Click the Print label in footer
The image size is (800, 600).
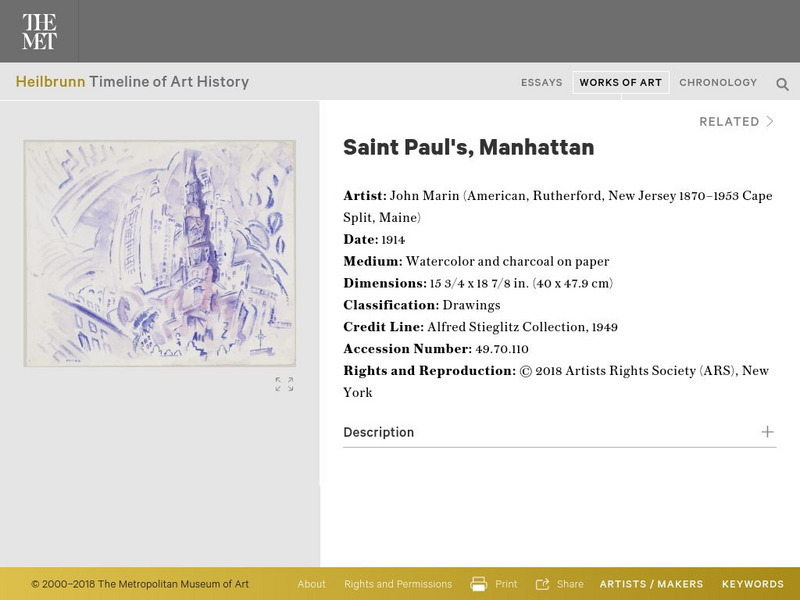[x=506, y=584]
